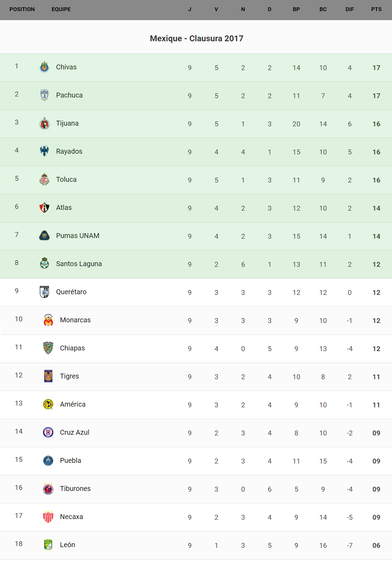Click the Rayados team crest

tap(44, 151)
